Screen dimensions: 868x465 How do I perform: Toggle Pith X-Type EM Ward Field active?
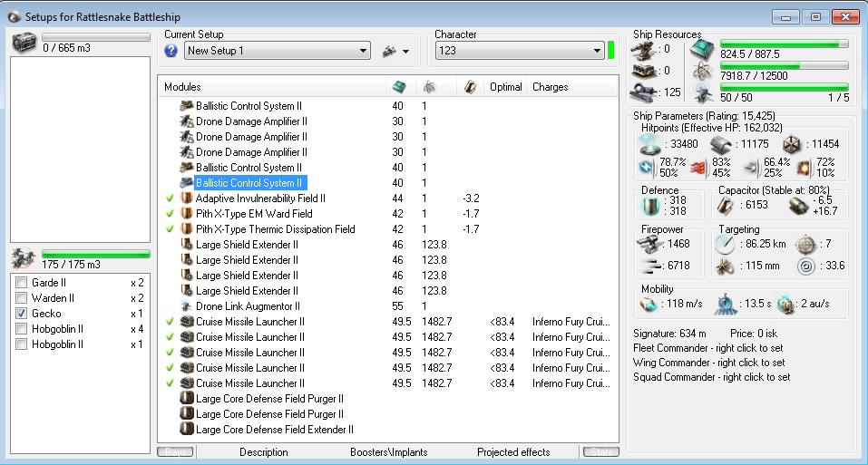[170, 213]
